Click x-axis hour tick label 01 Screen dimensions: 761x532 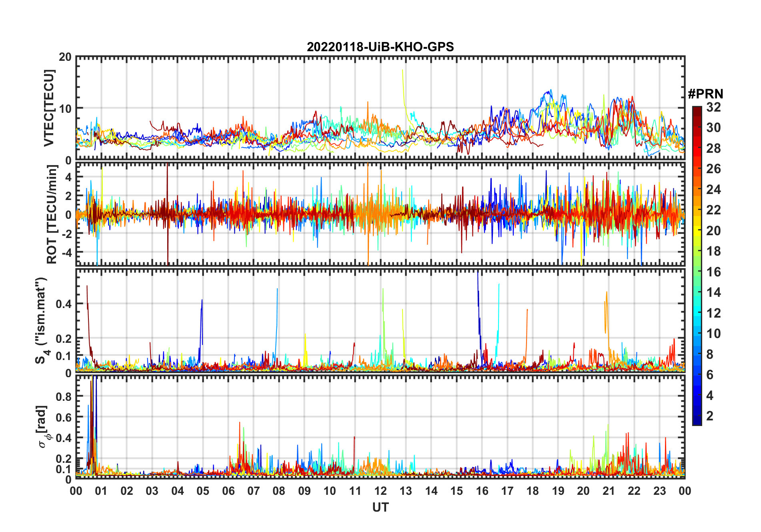point(101,491)
